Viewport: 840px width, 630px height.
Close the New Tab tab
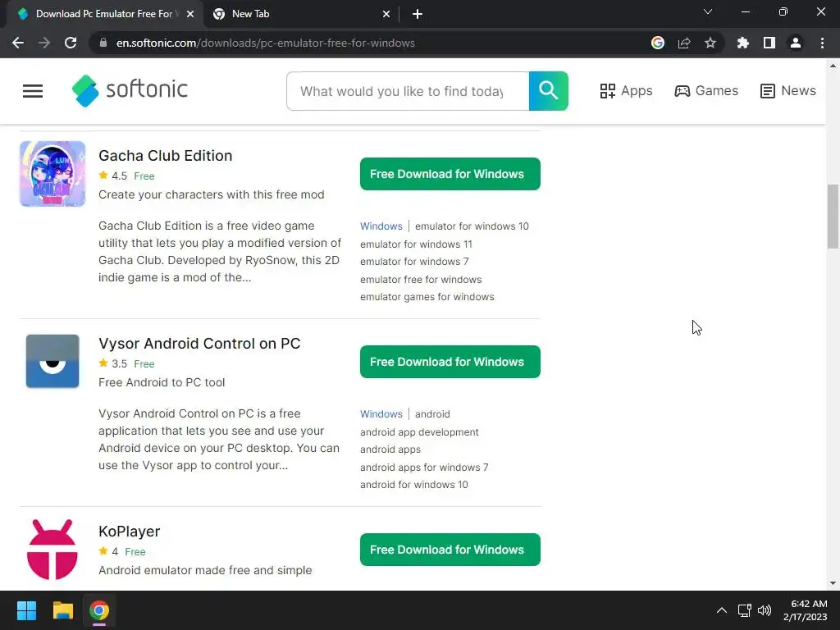[x=386, y=14]
